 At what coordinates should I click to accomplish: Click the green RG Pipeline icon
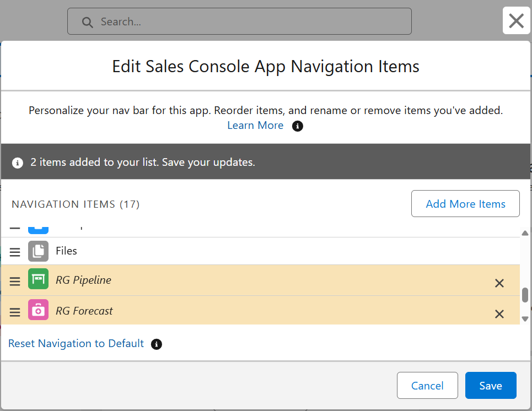[x=38, y=279]
